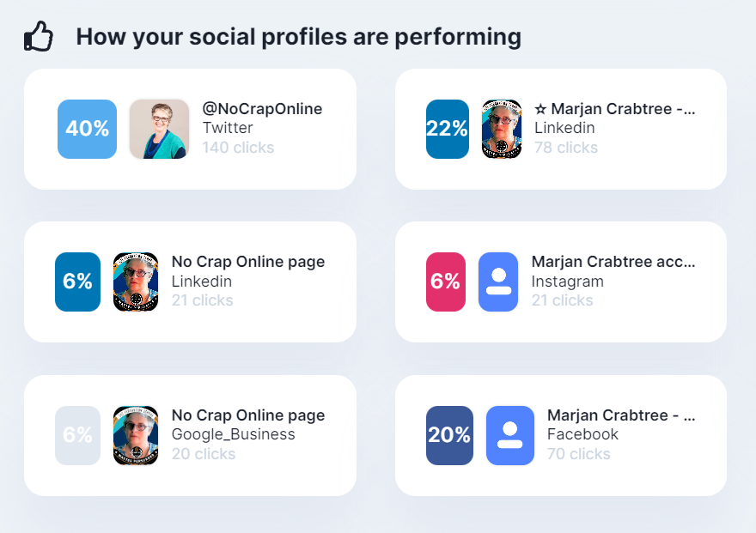Click the grey 6% Google_Business badge
Screen dimensions: 756x533
pyautogui.click(x=77, y=435)
